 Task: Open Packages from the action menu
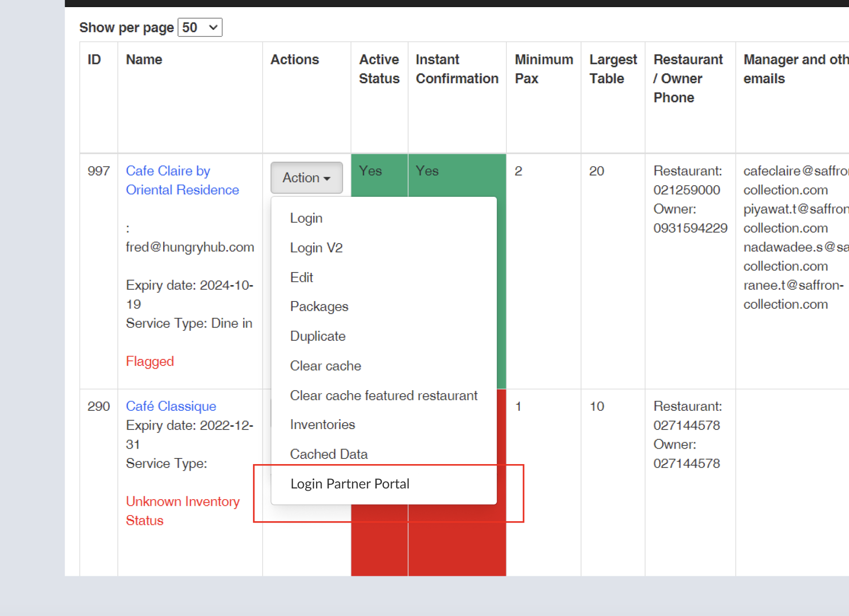pos(319,307)
